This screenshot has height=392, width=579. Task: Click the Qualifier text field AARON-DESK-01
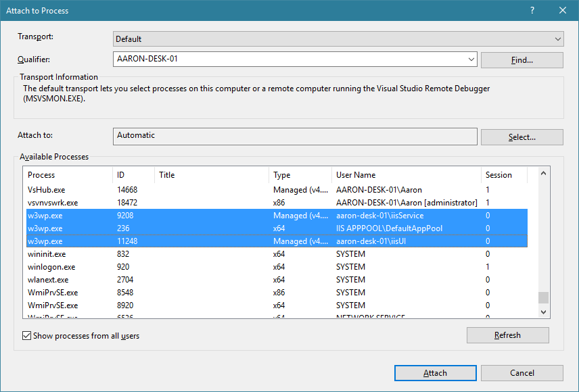coord(289,59)
